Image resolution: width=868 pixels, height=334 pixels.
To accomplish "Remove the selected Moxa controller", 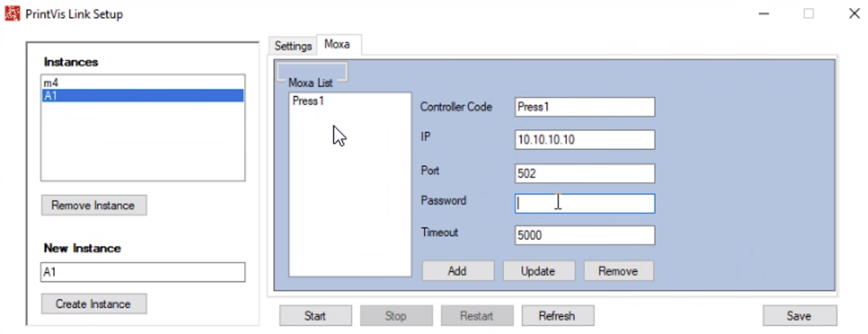I will coord(618,271).
